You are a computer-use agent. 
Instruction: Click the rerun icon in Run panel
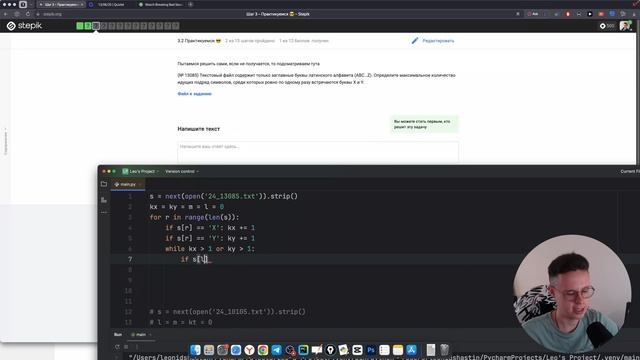tap(117, 347)
